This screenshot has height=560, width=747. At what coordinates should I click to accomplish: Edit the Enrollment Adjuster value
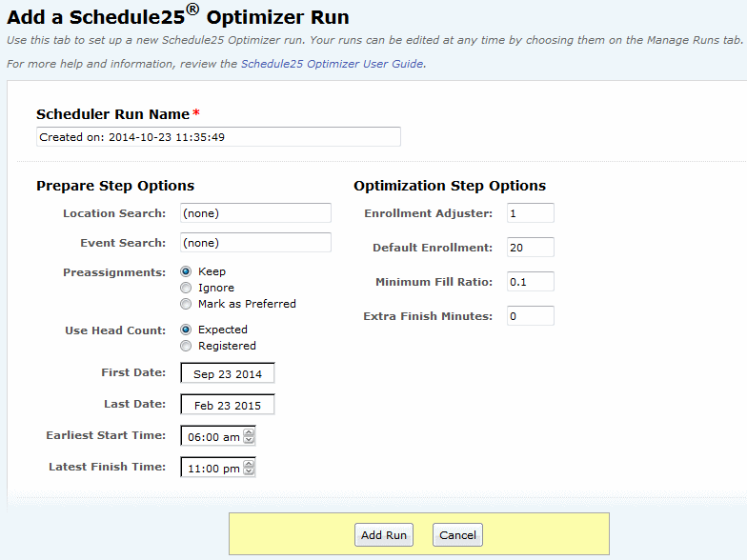point(530,213)
